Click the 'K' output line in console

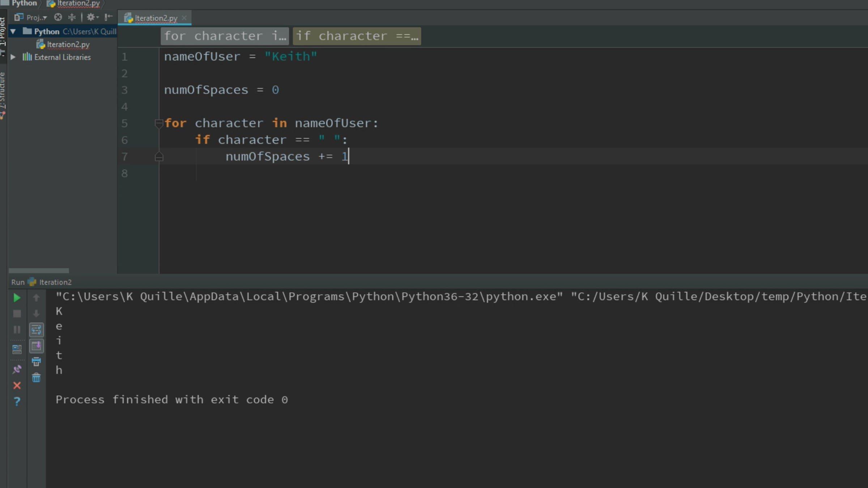click(x=59, y=311)
